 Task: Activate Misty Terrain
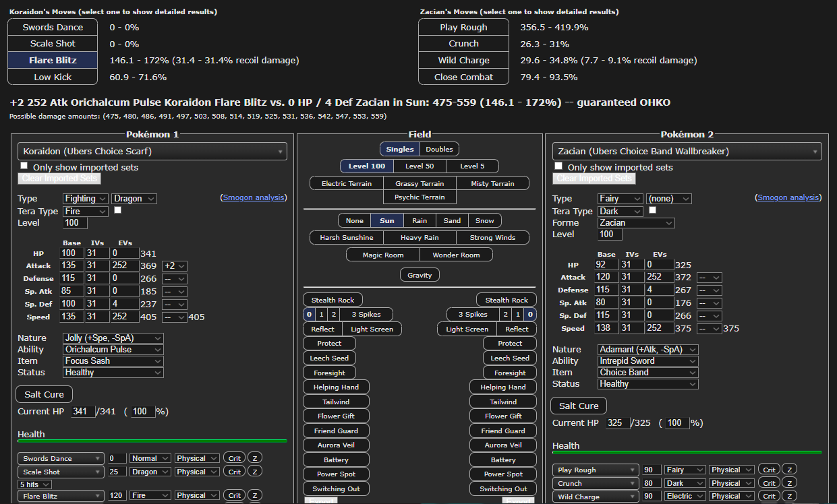pyautogui.click(x=492, y=183)
